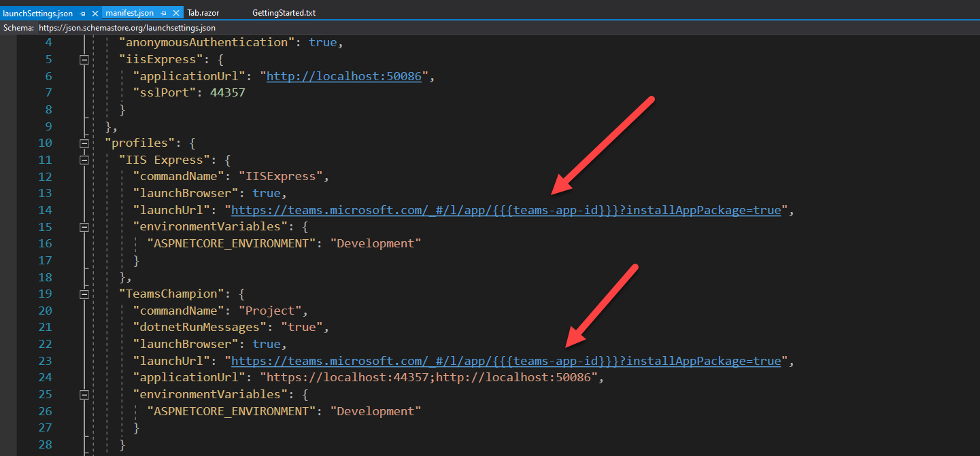This screenshot has width=980, height=456.
Task: Collapse the TeamsChampion environmentVariables block
Action: point(84,393)
